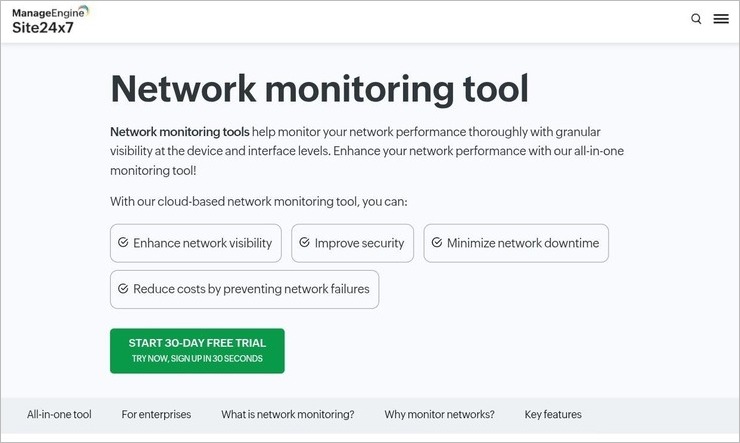Click the Site24x7 brand text
This screenshot has height=443, width=740.
(43, 27)
